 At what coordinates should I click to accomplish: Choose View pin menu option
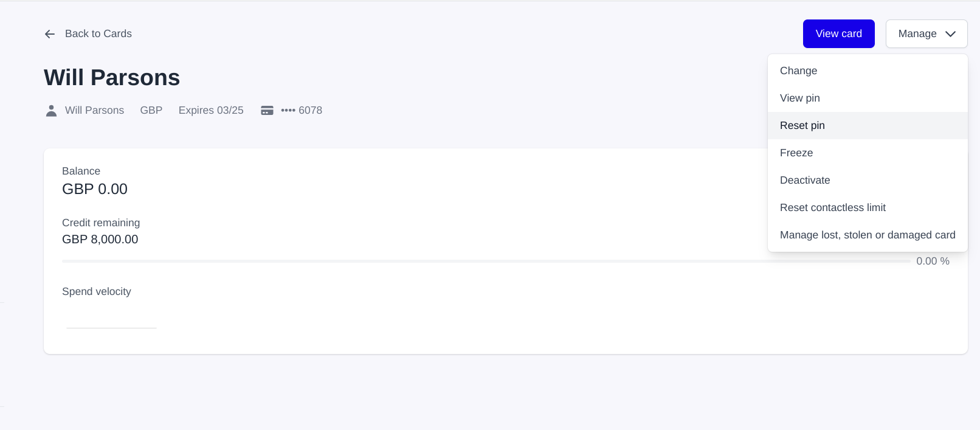pyautogui.click(x=799, y=99)
